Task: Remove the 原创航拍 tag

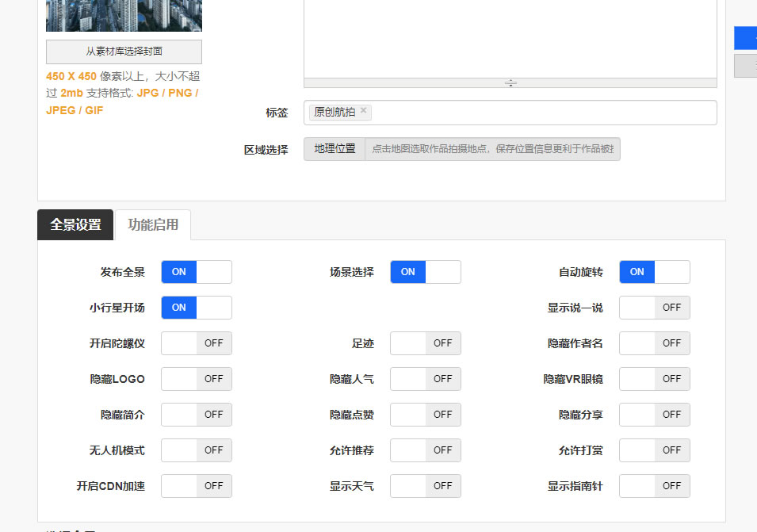Action: [x=363, y=111]
